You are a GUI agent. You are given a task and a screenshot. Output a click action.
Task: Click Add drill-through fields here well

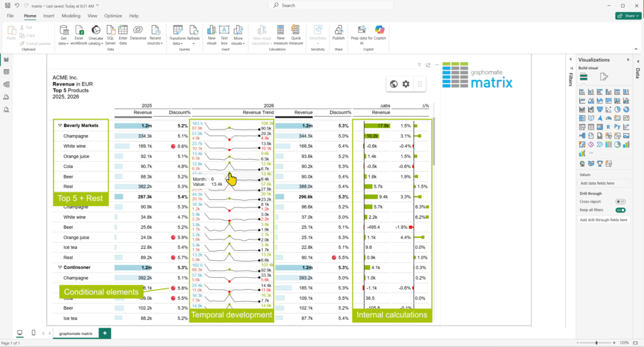point(603,219)
